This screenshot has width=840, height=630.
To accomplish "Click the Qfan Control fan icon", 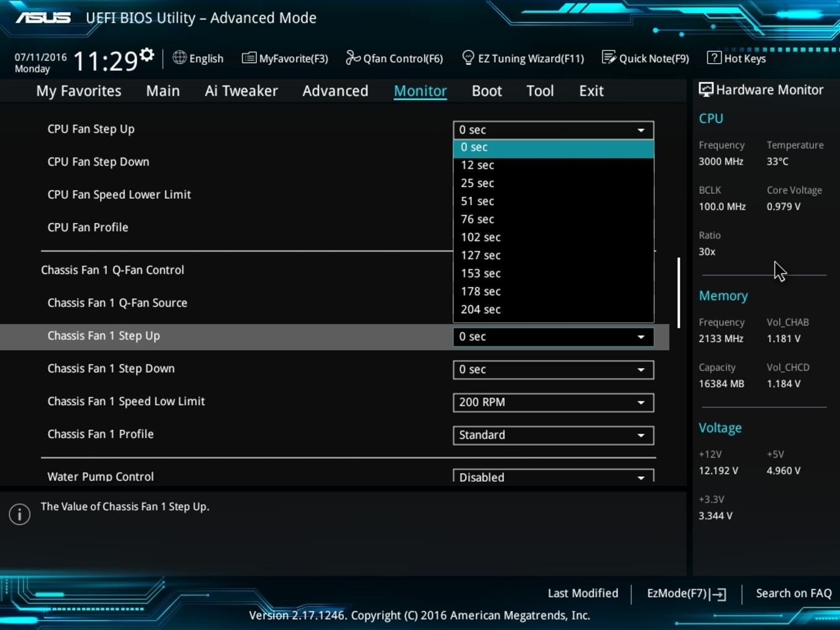I will click(x=353, y=57).
